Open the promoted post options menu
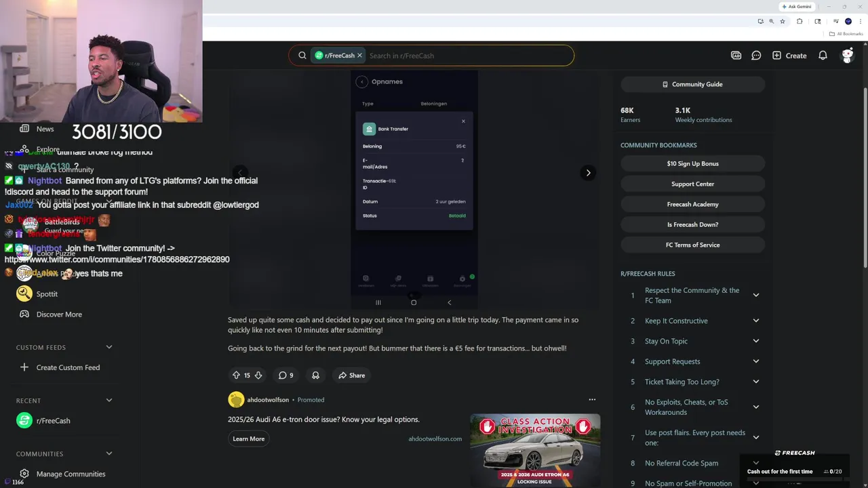 592,400
